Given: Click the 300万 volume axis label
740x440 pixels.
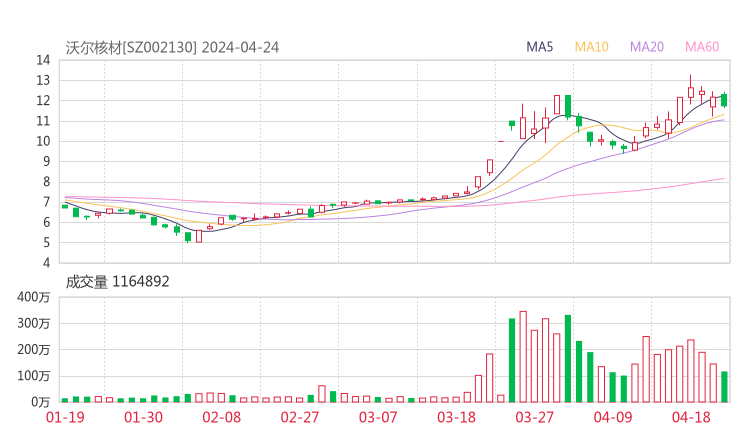Looking at the screenshot, I should click(x=34, y=323).
